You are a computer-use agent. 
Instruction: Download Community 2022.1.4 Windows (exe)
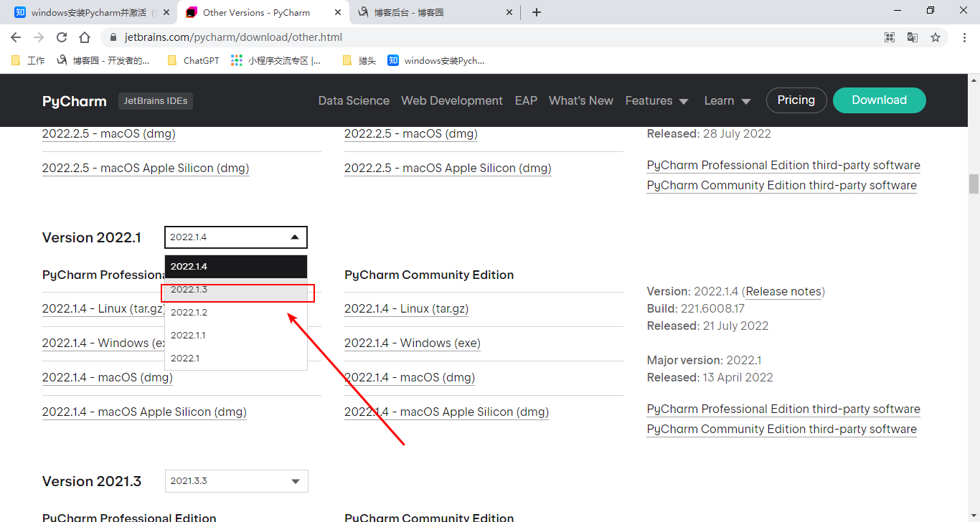pyautogui.click(x=413, y=343)
